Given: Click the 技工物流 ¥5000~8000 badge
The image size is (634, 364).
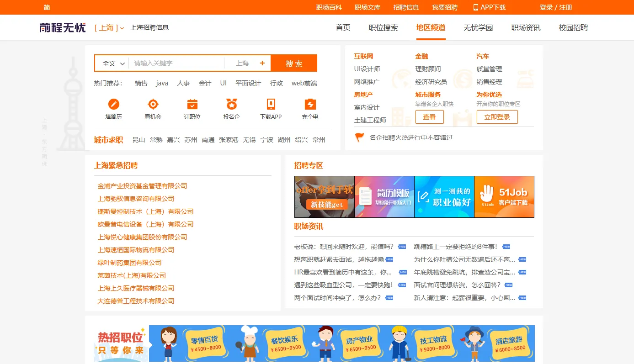Looking at the screenshot, I should pos(434,343).
